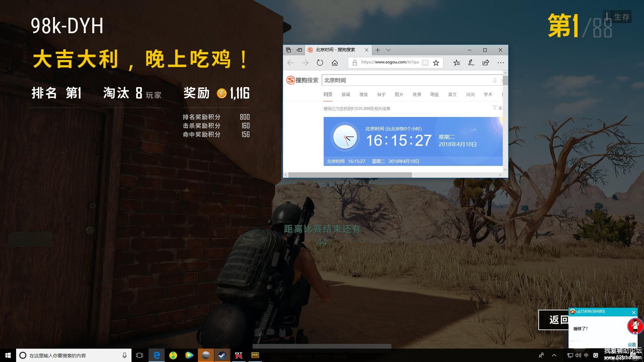644x362 pixels.
Task: Share this page from Edge
Action: tap(486, 63)
